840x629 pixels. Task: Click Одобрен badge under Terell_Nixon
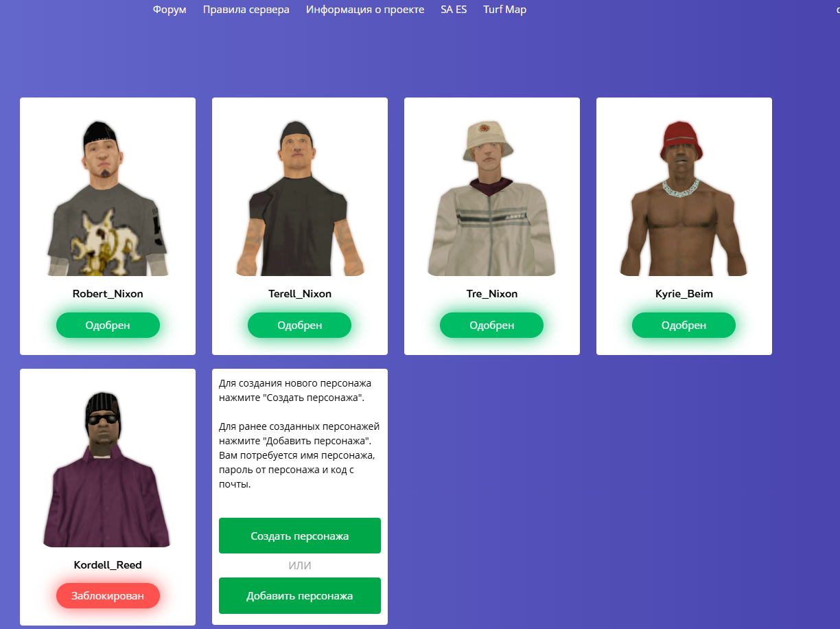click(300, 325)
